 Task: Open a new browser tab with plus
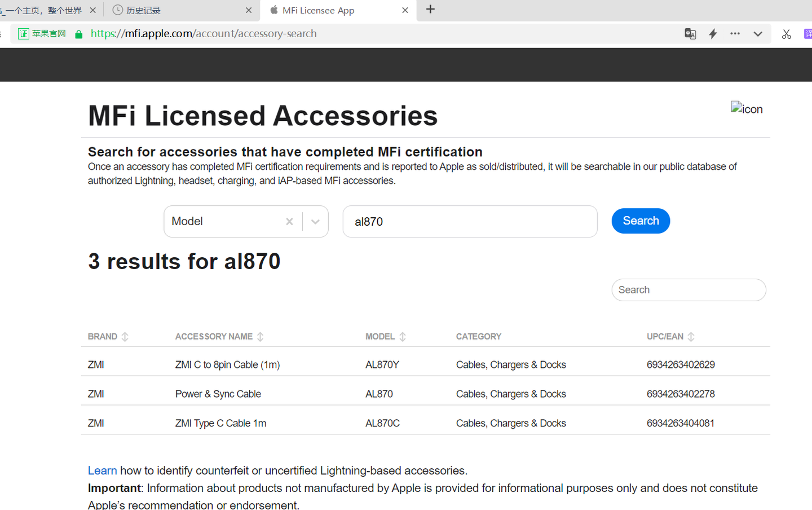(x=430, y=10)
